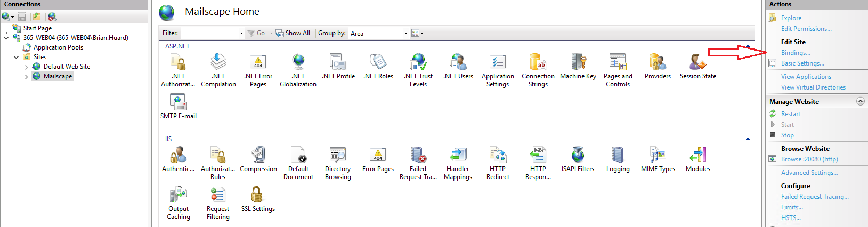Open Failed Request Tracing Rules icon

tap(418, 163)
